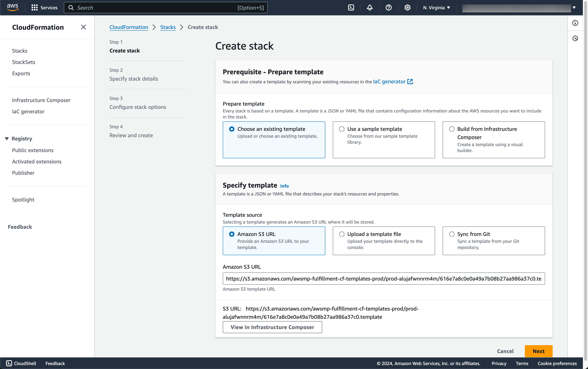Open the account menu dropdown arrow

click(574, 8)
